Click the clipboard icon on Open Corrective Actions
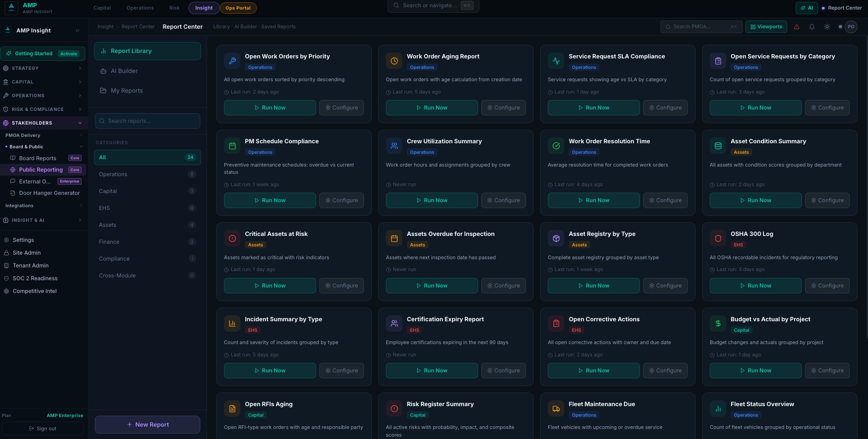868x439 pixels. pos(556,324)
